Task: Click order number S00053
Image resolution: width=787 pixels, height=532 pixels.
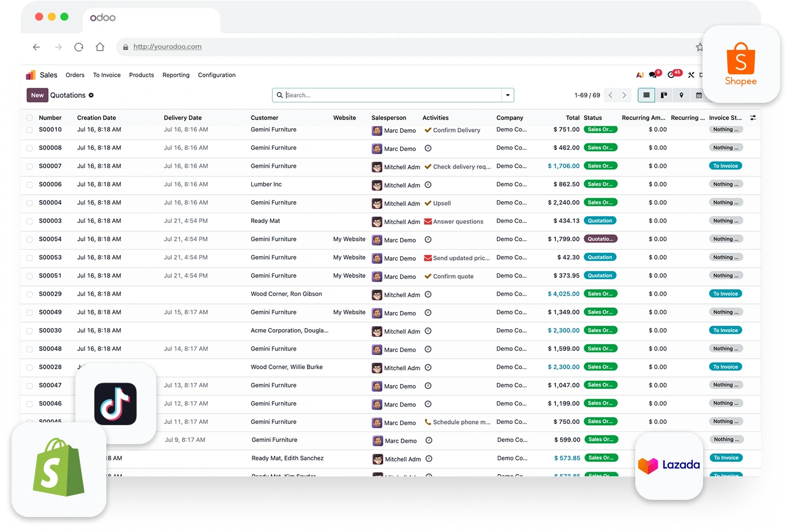Action: pos(50,257)
